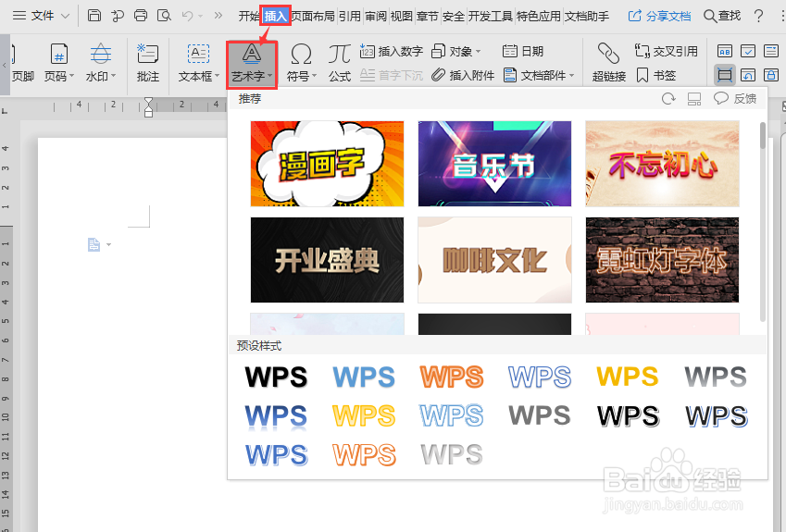Choose the gray gradient WPS preset, first row
This screenshot has height=532, width=786.
coord(716,377)
